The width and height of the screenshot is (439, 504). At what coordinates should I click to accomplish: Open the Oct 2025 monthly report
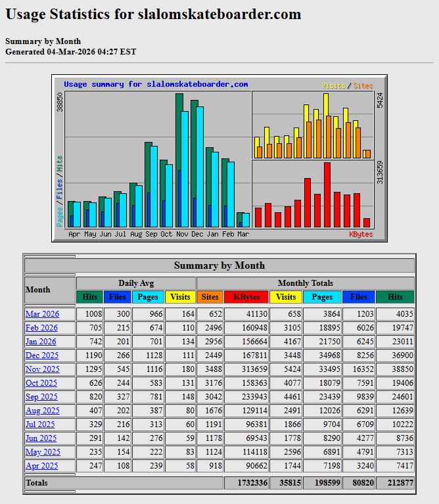click(x=41, y=383)
